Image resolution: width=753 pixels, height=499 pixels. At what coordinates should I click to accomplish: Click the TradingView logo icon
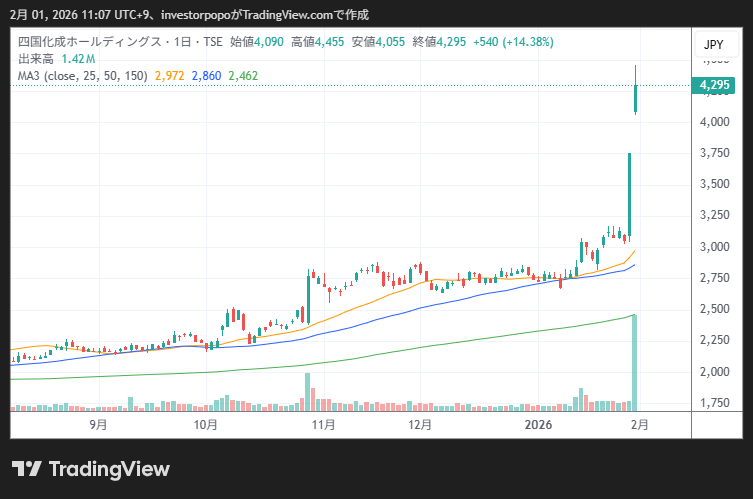pos(26,469)
